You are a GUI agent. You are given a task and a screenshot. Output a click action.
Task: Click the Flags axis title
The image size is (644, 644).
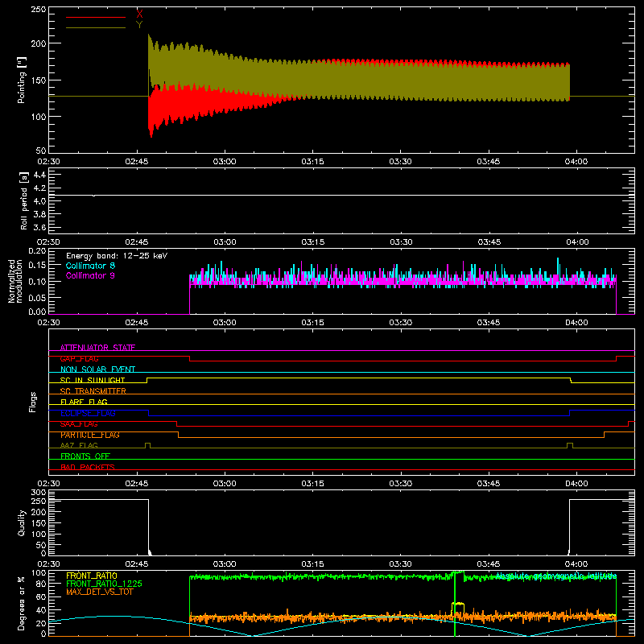pos(32,402)
